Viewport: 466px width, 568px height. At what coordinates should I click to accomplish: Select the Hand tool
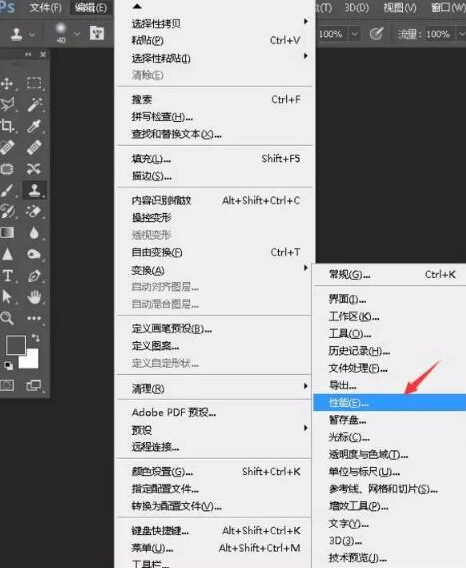pyautogui.click(x=34, y=297)
